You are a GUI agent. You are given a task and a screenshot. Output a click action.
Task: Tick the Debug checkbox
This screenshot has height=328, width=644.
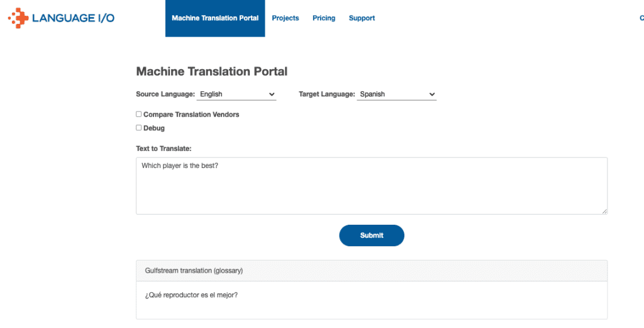pos(139,128)
